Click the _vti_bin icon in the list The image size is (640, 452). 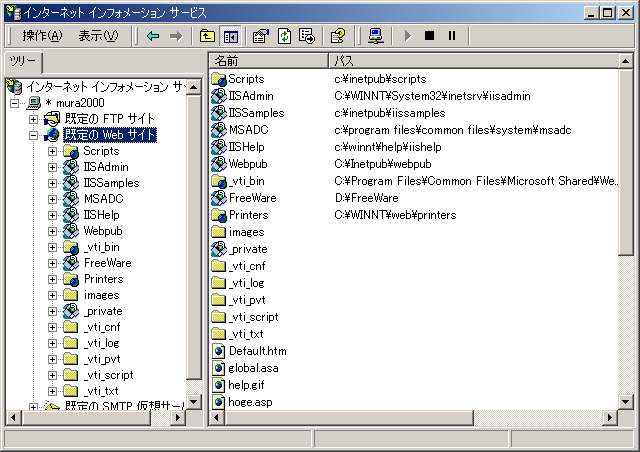219,181
